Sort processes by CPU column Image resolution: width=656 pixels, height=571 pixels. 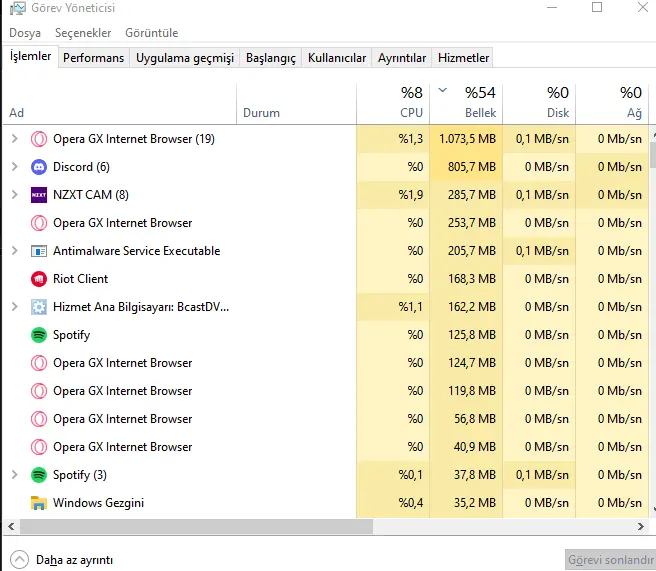coord(393,104)
